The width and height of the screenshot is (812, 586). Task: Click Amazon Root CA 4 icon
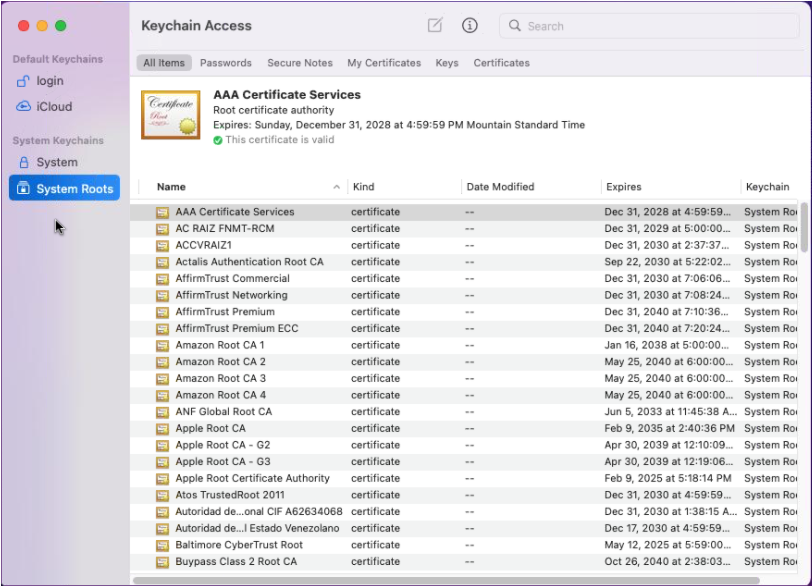[x=163, y=395]
